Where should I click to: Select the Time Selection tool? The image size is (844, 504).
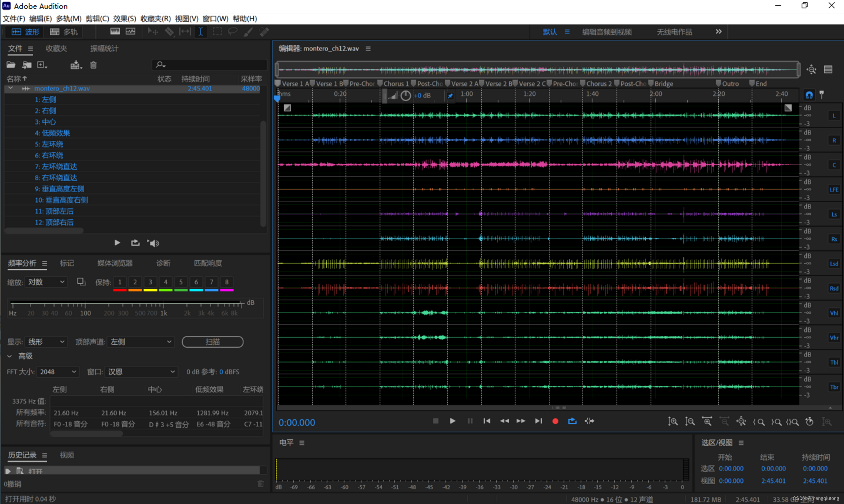click(x=201, y=32)
